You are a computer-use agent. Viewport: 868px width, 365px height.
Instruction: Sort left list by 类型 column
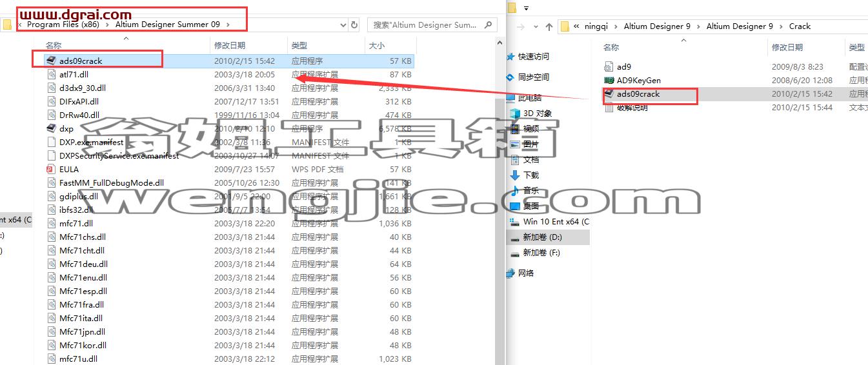[299, 46]
